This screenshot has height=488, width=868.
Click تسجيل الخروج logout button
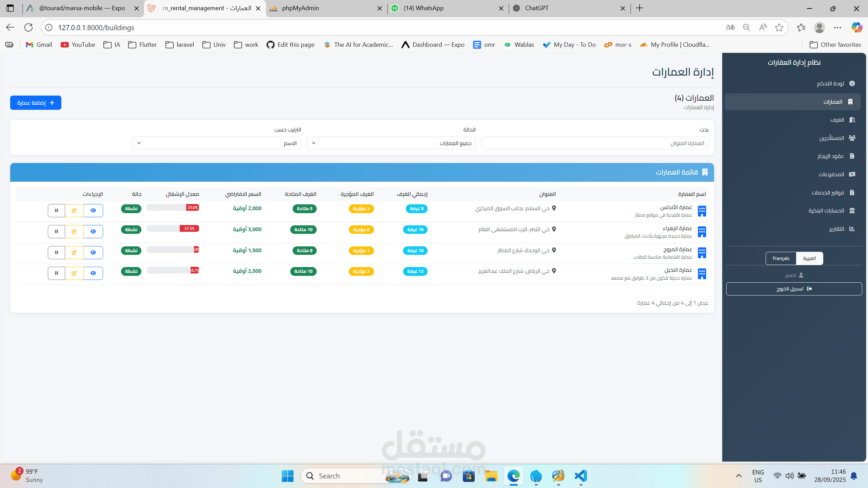pos(794,289)
